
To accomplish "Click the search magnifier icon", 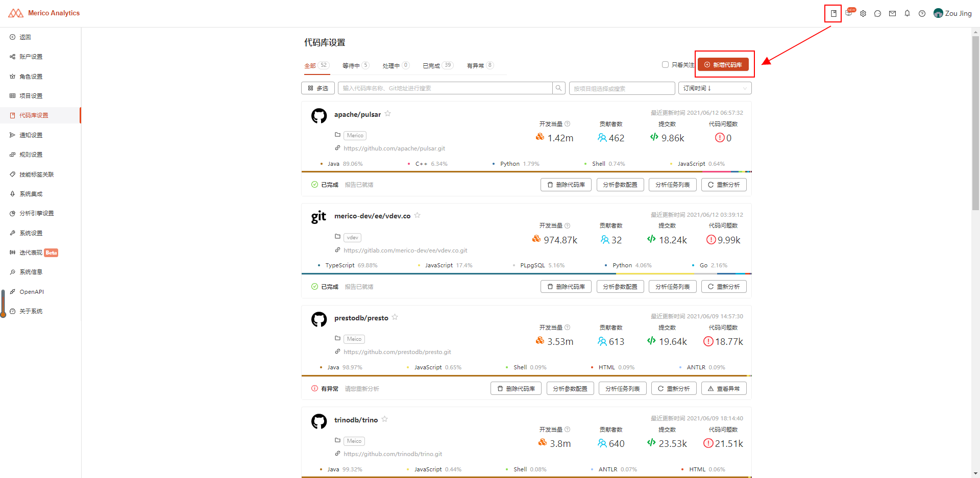I will tap(559, 88).
